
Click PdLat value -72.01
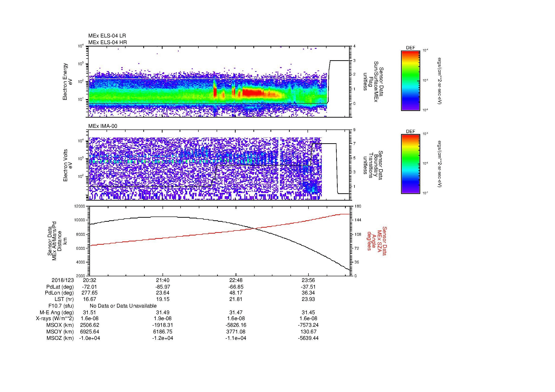[90, 287]
